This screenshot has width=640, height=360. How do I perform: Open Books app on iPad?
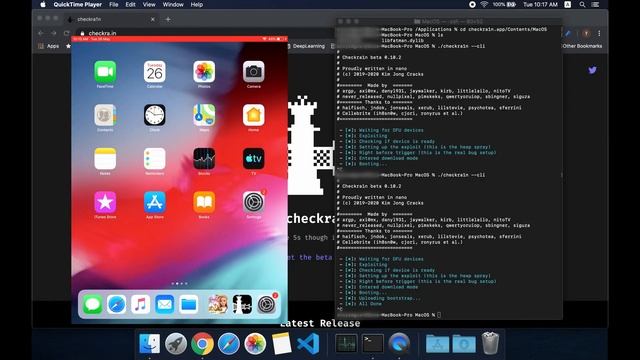204,202
